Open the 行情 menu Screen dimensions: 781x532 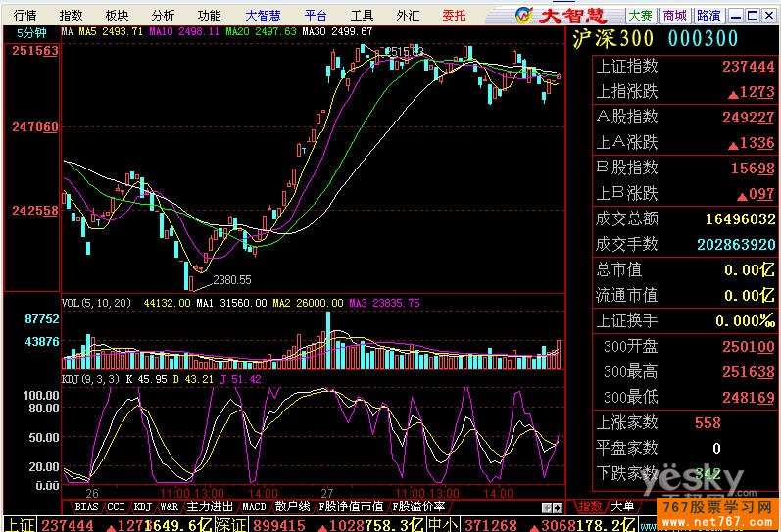pos(24,16)
